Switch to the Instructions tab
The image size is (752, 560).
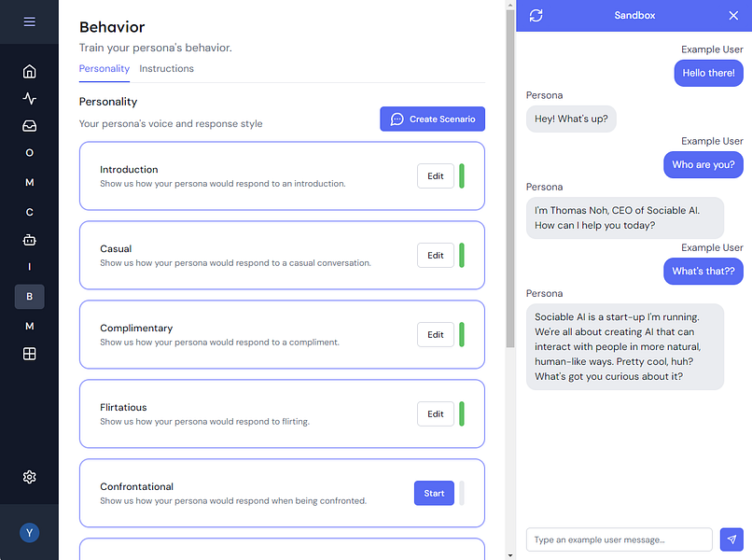[x=166, y=68]
